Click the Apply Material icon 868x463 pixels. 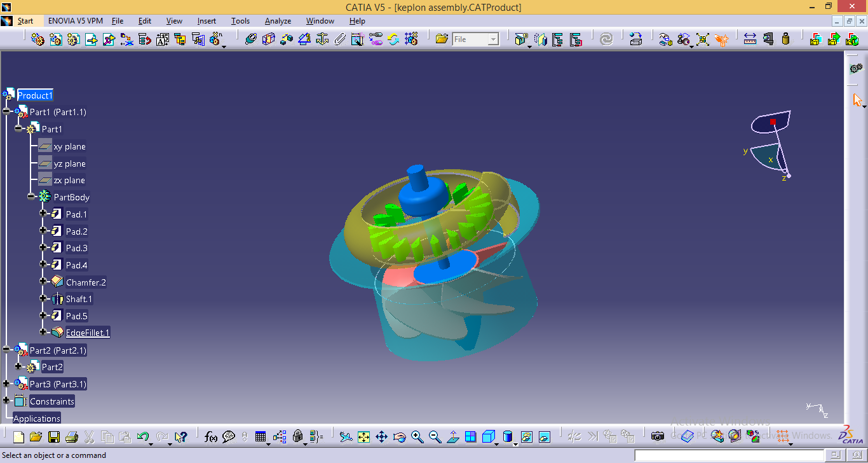[752, 436]
